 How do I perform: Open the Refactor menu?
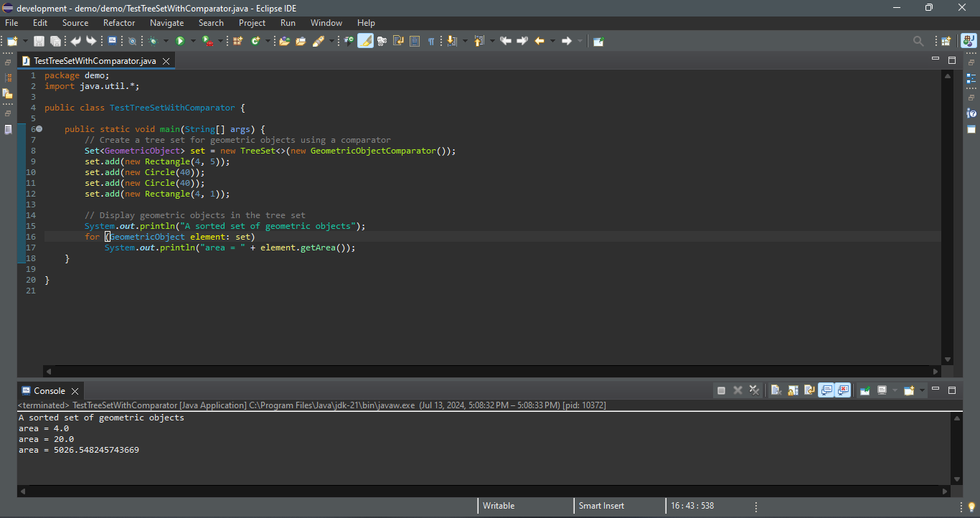[118, 23]
